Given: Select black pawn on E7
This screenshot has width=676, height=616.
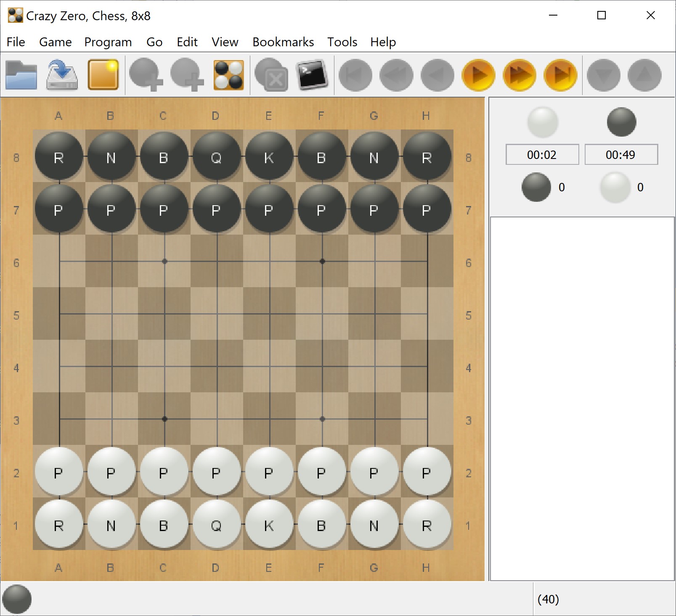Looking at the screenshot, I should pos(269,209).
